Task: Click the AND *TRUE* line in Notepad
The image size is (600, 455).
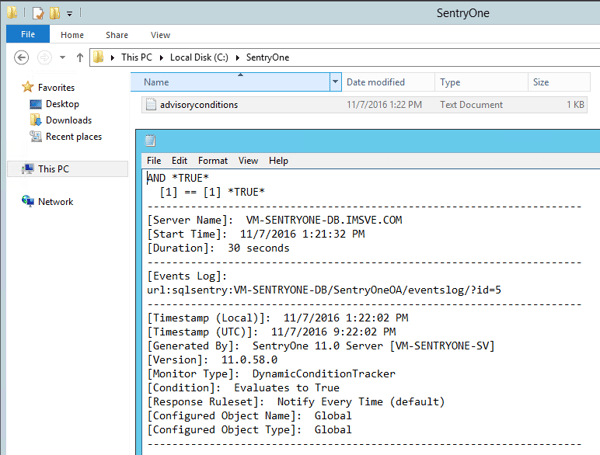Action: click(x=178, y=178)
